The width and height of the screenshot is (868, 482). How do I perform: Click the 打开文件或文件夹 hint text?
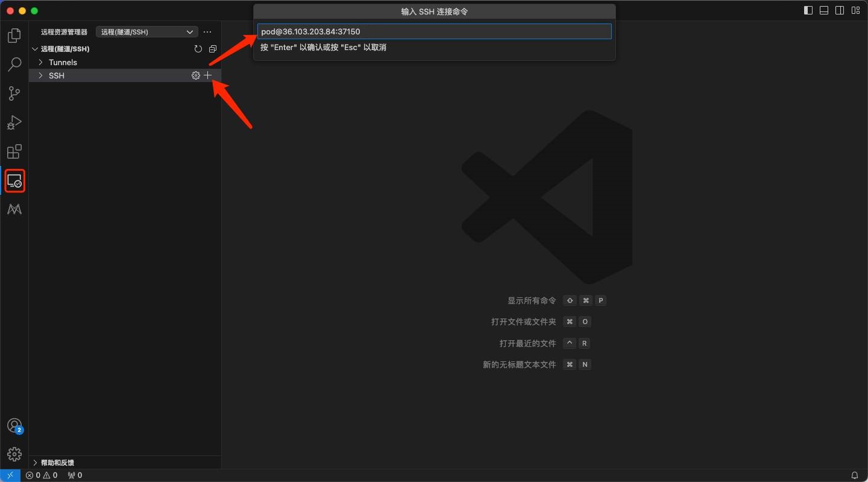tap(523, 322)
